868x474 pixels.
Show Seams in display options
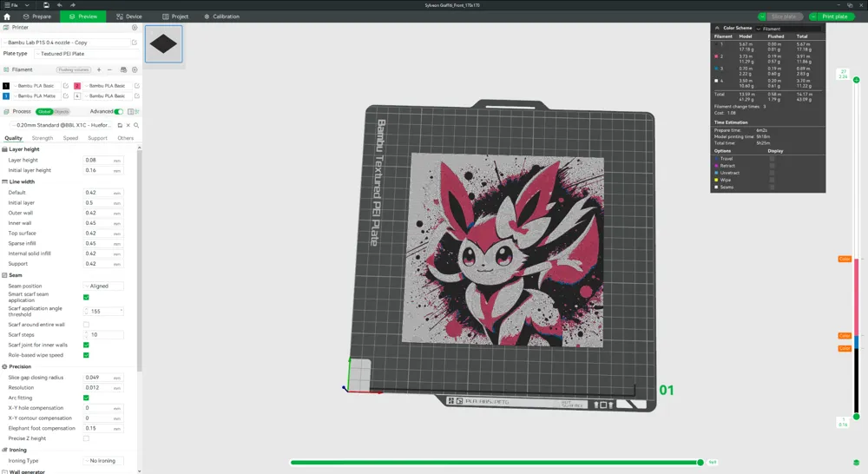772,188
